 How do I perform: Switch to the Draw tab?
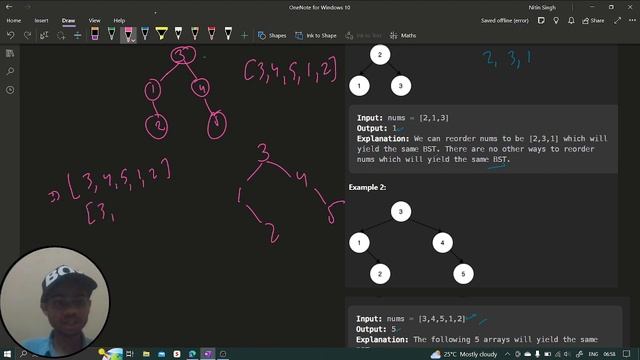click(68, 20)
